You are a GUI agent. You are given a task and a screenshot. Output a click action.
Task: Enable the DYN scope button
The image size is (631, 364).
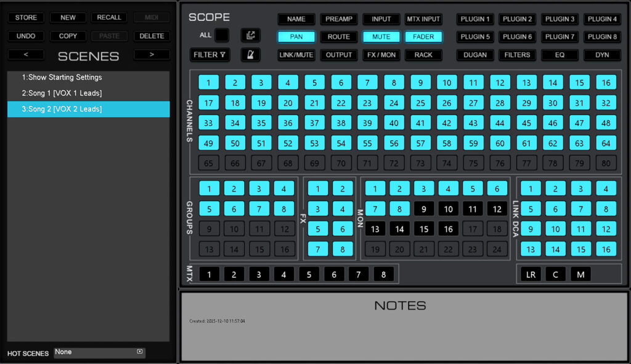tap(602, 55)
